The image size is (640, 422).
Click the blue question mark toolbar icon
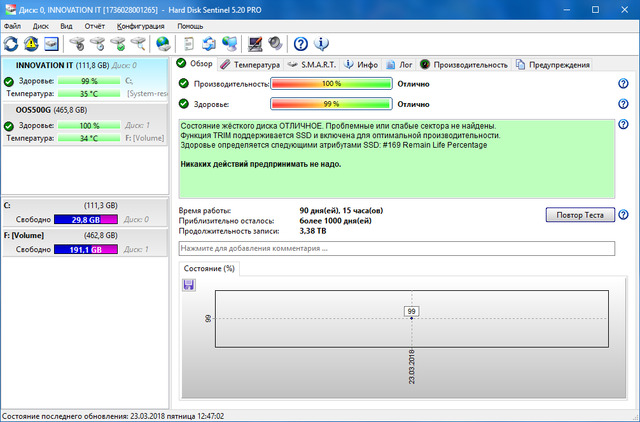click(x=301, y=44)
